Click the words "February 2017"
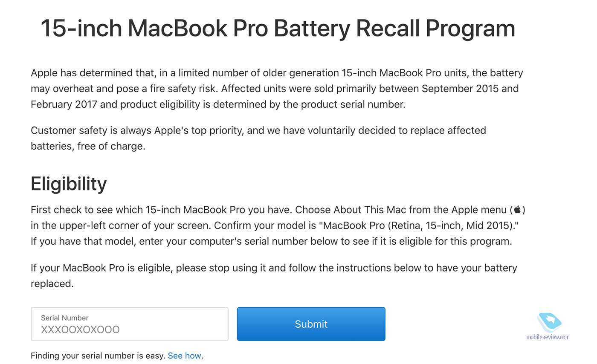Image resolution: width=597 pixels, height=364 pixels. 64,104
